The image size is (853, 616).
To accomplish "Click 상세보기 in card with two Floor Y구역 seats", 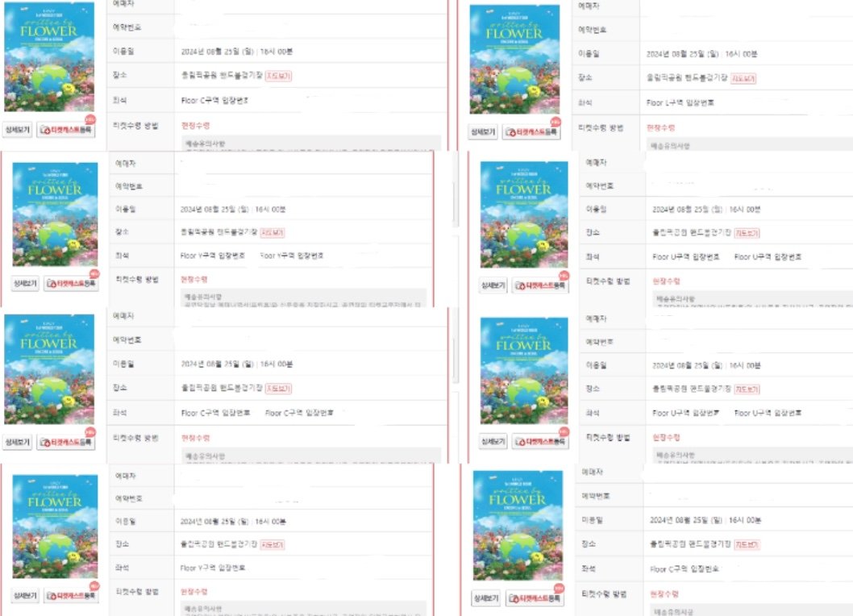I will coord(25,283).
